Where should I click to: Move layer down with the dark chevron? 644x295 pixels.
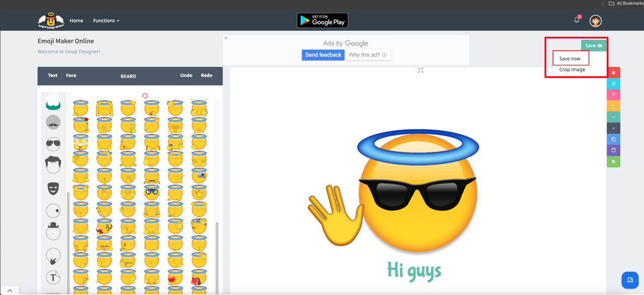click(613, 128)
